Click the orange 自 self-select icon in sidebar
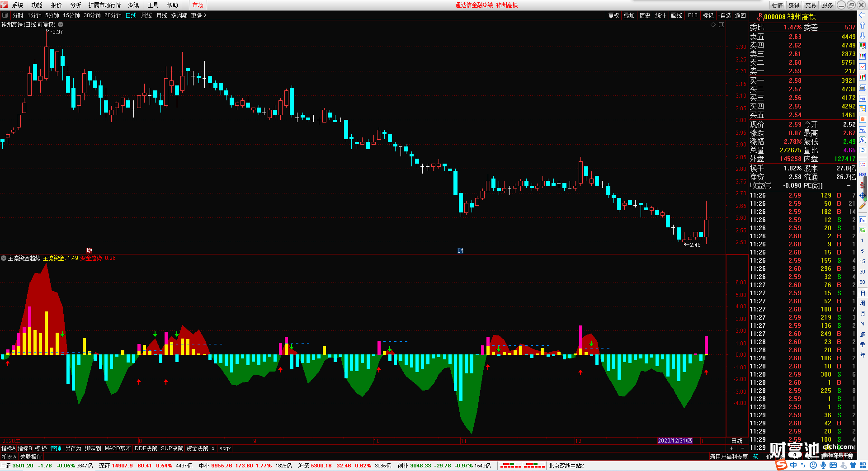Image resolution: width=868 pixels, height=471 pixels. click(863, 119)
